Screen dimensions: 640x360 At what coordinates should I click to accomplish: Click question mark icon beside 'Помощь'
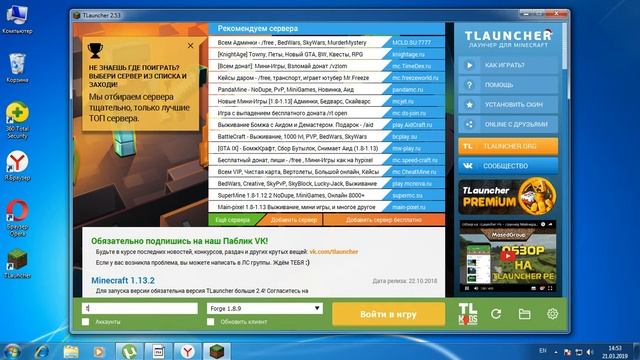pos(469,85)
